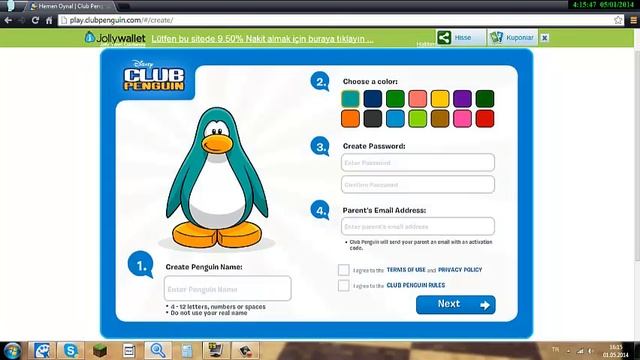Click the taskbar clock and date
Image resolution: width=640 pixels, height=360 pixels.
[616, 351]
